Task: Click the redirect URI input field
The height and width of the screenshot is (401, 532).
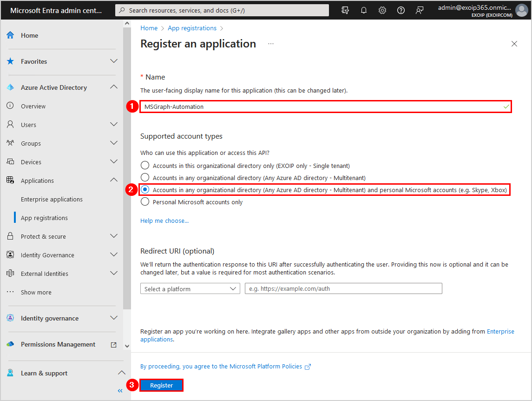Action: 343,288
